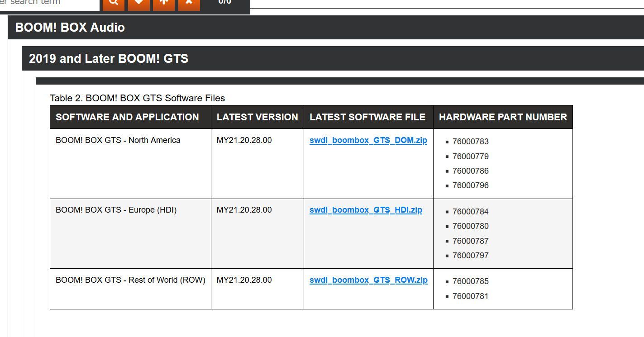Collapse the BOOM! BOX Audio section

(70, 28)
